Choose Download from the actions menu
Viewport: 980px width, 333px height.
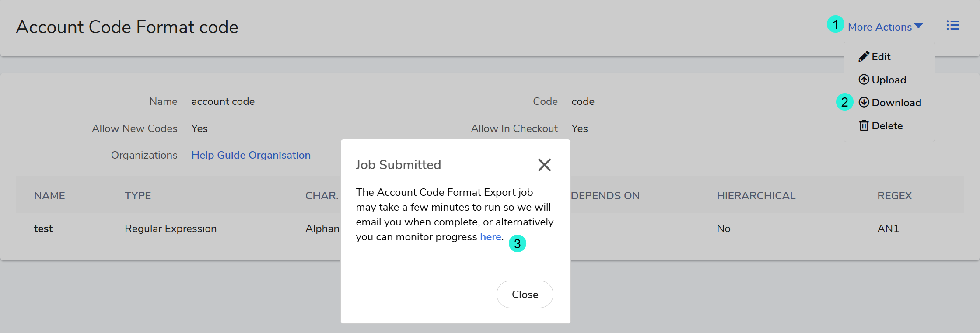[896, 103]
